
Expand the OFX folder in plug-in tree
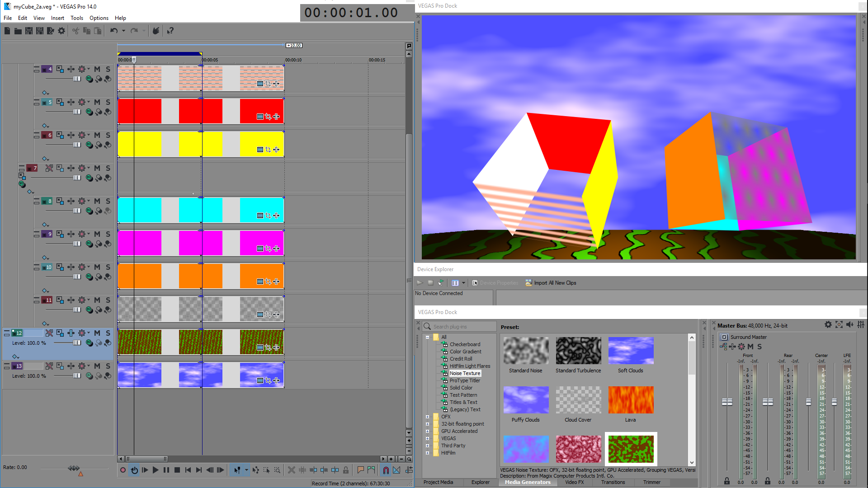click(427, 417)
